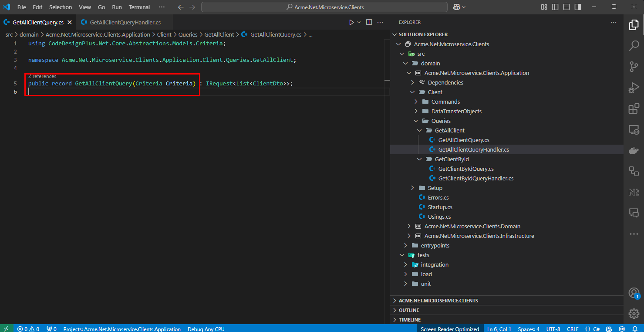Go forward using the right arrow
The width and height of the screenshot is (644, 332).
tap(192, 7)
